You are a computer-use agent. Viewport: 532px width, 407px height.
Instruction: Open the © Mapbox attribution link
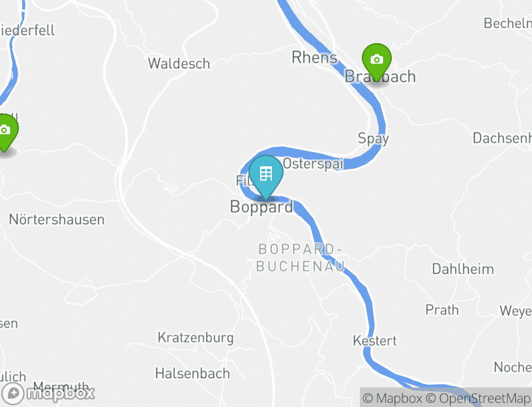(392, 398)
